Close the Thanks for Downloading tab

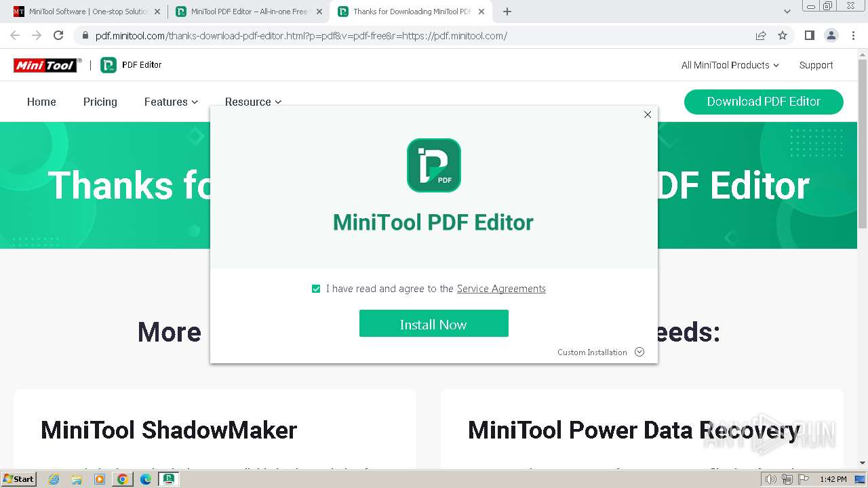[481, 12]
